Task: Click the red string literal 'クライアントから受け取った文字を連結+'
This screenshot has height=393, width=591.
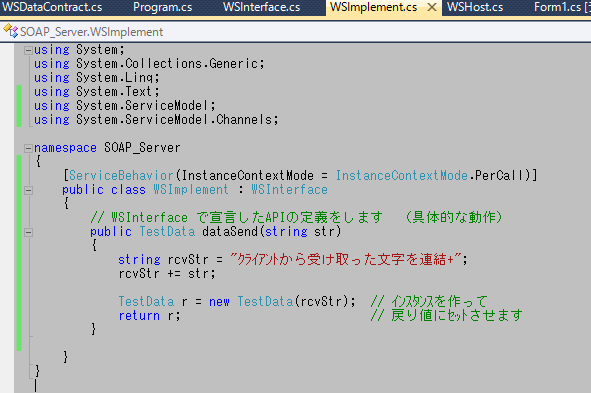Action: point(346,259)
